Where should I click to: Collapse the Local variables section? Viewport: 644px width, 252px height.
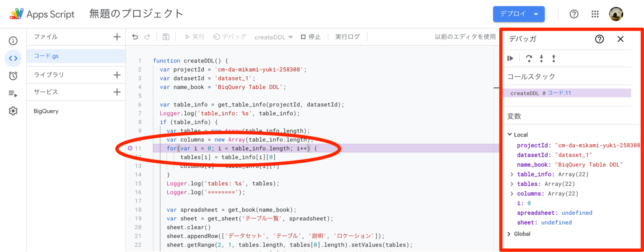509,135
